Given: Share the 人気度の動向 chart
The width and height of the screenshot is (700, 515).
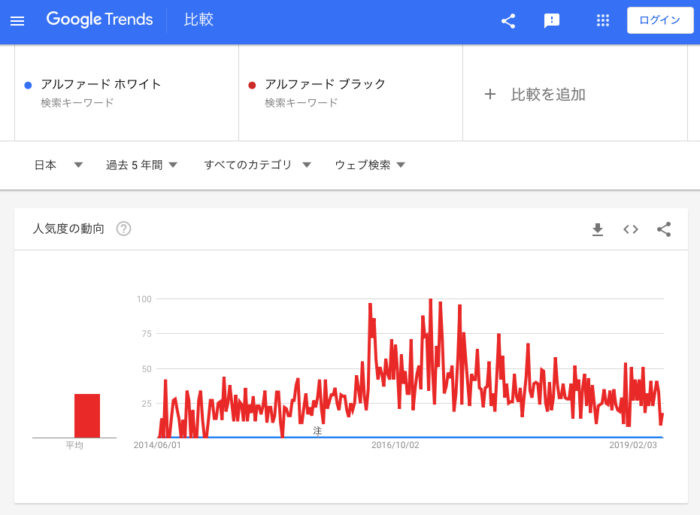Looking at the screenshot, I should click(x=664, y=229).
